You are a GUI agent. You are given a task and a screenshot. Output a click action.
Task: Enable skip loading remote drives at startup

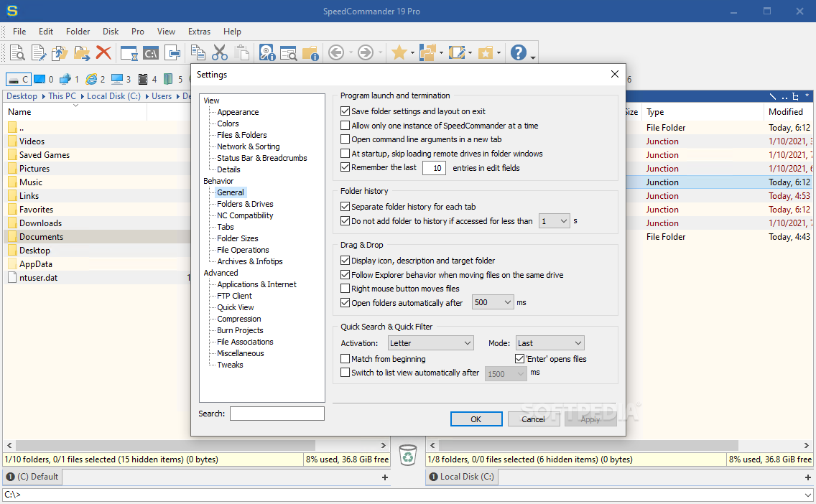pyautogui.click(x=345, y=154)
